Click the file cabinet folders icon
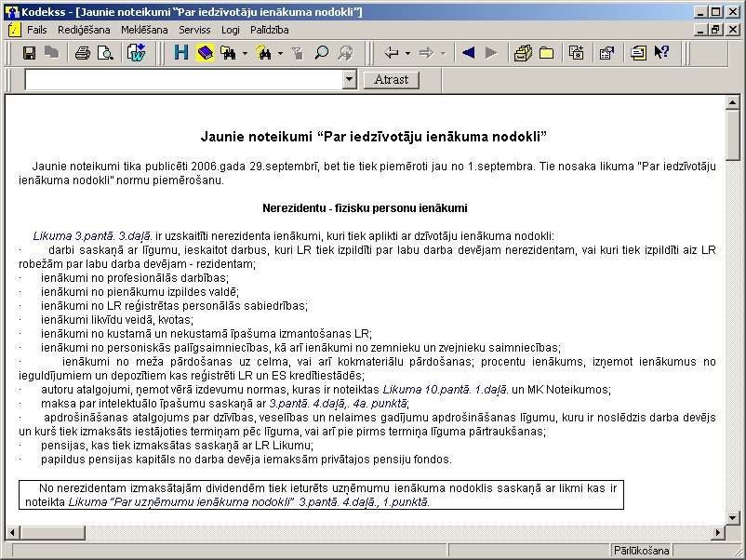Viewport: 746px width, 560px height. coord(523,53)
